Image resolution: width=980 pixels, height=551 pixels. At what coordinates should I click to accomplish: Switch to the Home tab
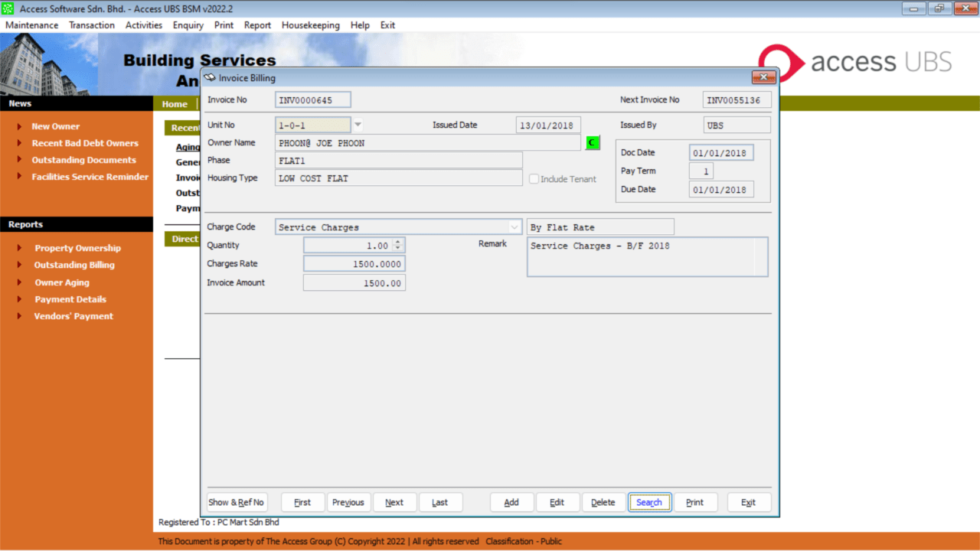tap(174, 103)
